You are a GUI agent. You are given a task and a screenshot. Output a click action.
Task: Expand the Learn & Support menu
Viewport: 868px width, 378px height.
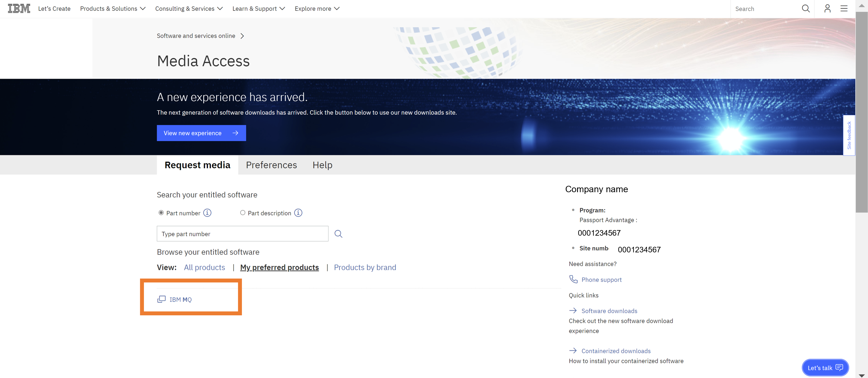(x=259, y=8)
